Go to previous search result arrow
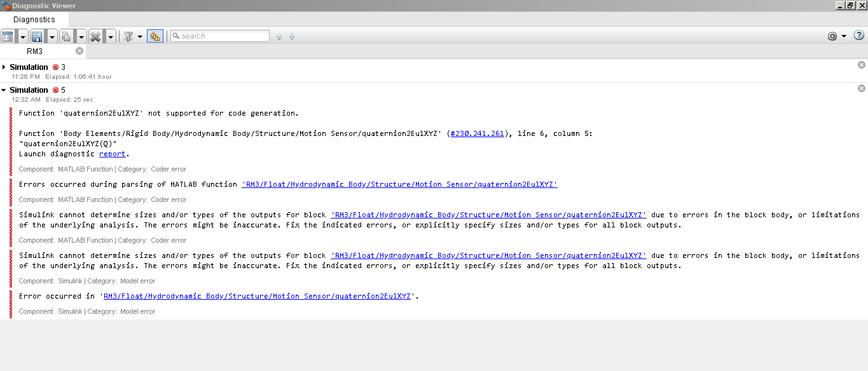Viewport: 868px width, 371px height. (x=279, y=36)
